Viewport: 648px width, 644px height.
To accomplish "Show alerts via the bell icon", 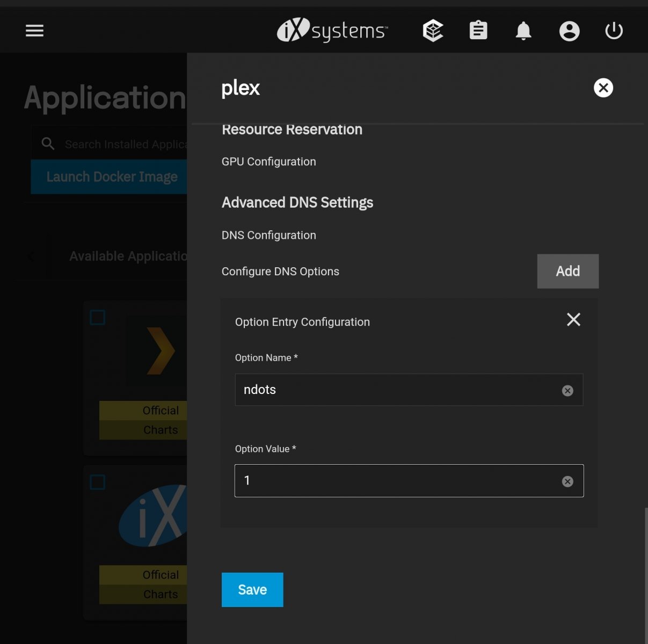I will (523, 31).
